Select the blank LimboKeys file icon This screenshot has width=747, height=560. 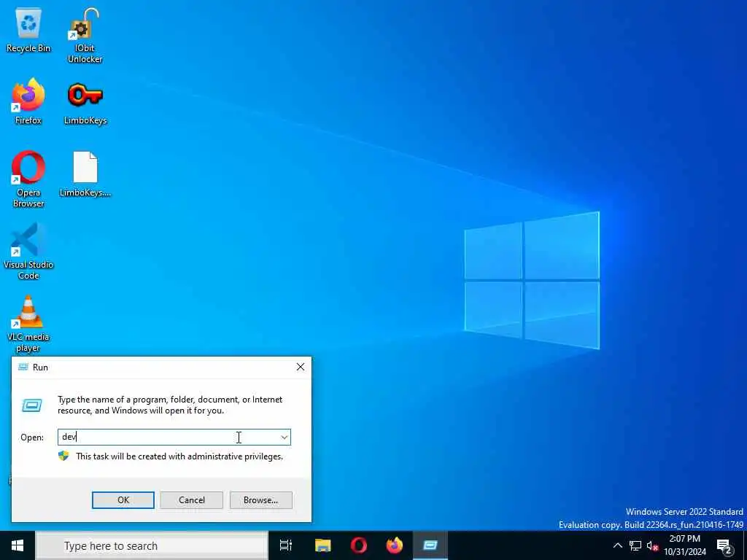point(85,174)
